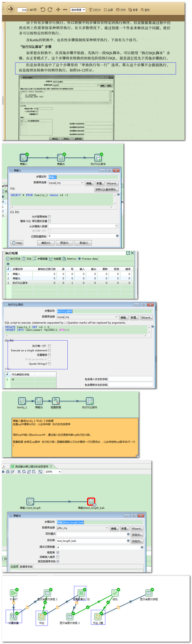This screenshot has height=644, width=192.
Task: Click the eye icon below execution result tabs
Action: 8,264
